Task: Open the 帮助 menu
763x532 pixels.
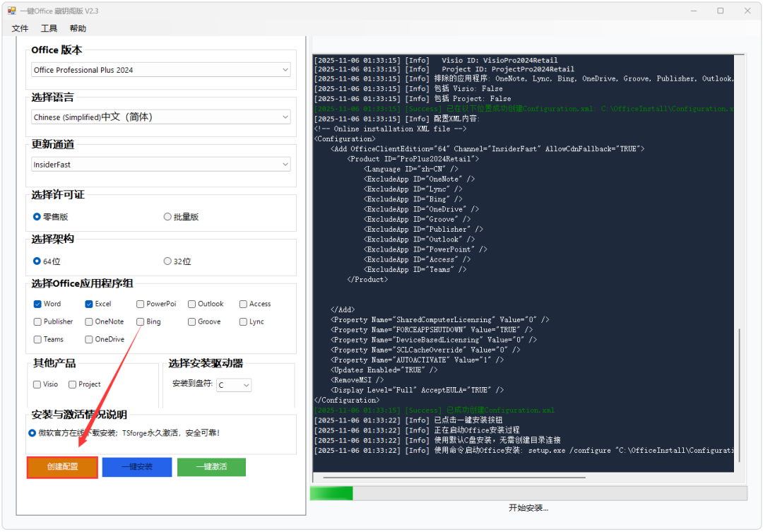Action: [78, 28]
